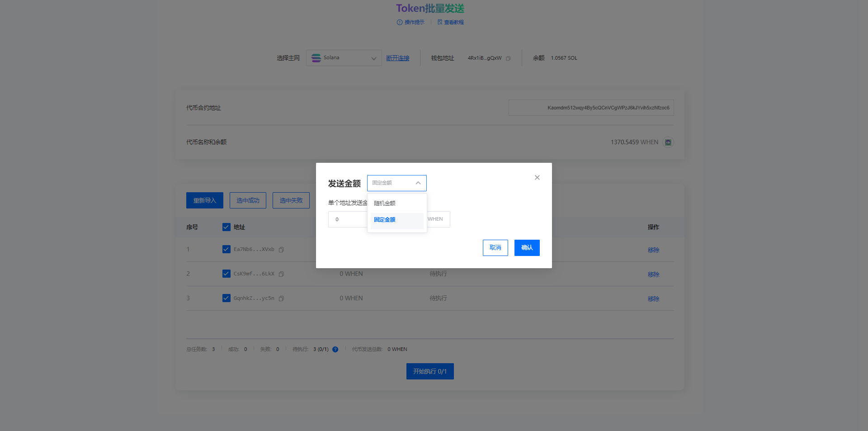Viewport: 868px width, 431px height.
Task: Click the 确认 confirm button
Action: [x=527, y=248]
